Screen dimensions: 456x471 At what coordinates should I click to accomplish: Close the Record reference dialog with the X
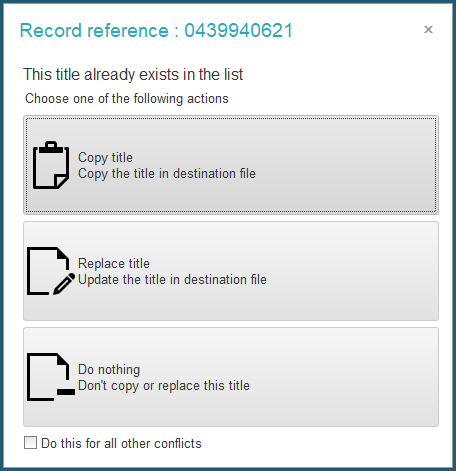point(428,30)
